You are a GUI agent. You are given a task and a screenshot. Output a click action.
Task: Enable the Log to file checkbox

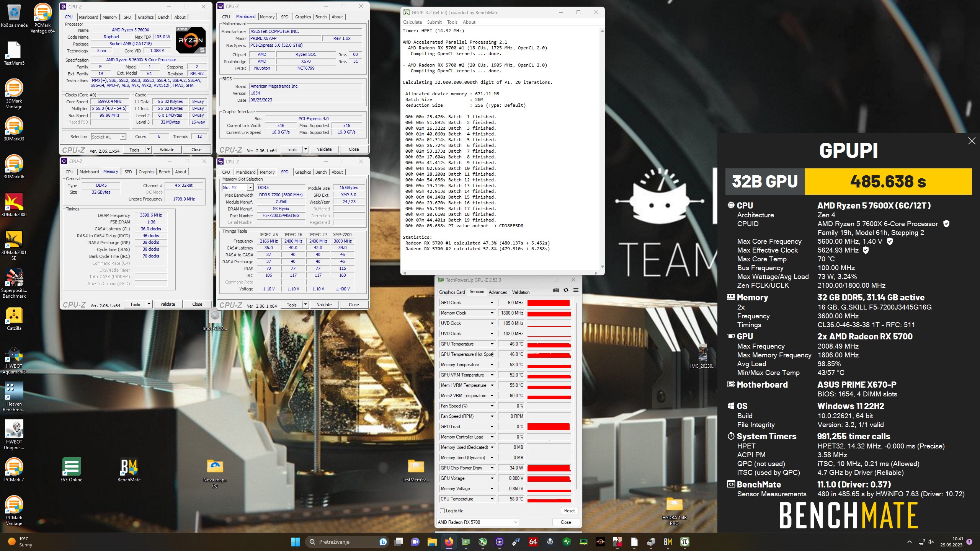(443, 510)
